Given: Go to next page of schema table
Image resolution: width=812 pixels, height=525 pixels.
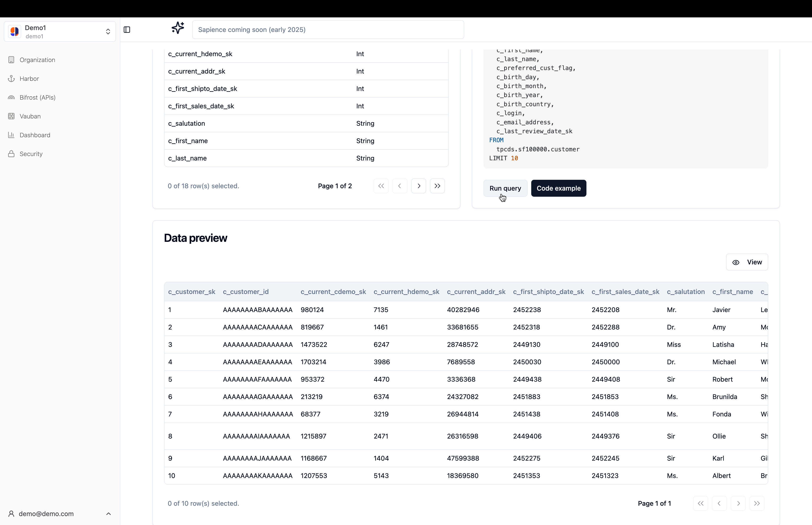Looking at the screenshot, I should 419,186.
